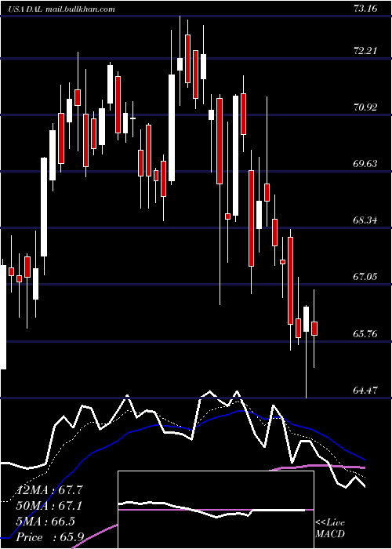Click the 64.47 price axis label

pos(365,390)
